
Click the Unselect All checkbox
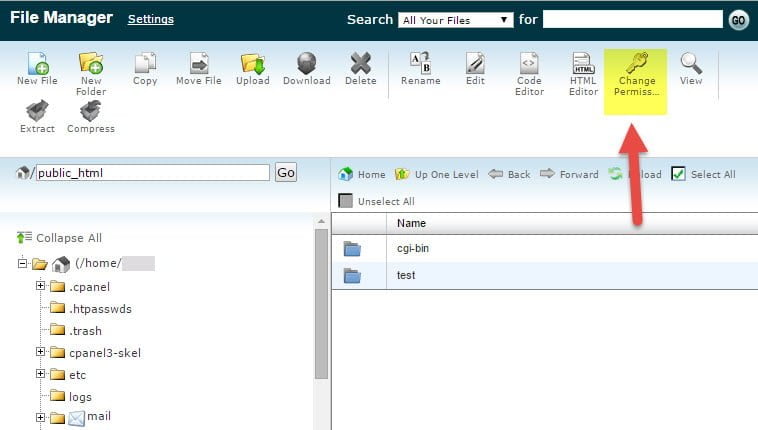tap(346, 201)
